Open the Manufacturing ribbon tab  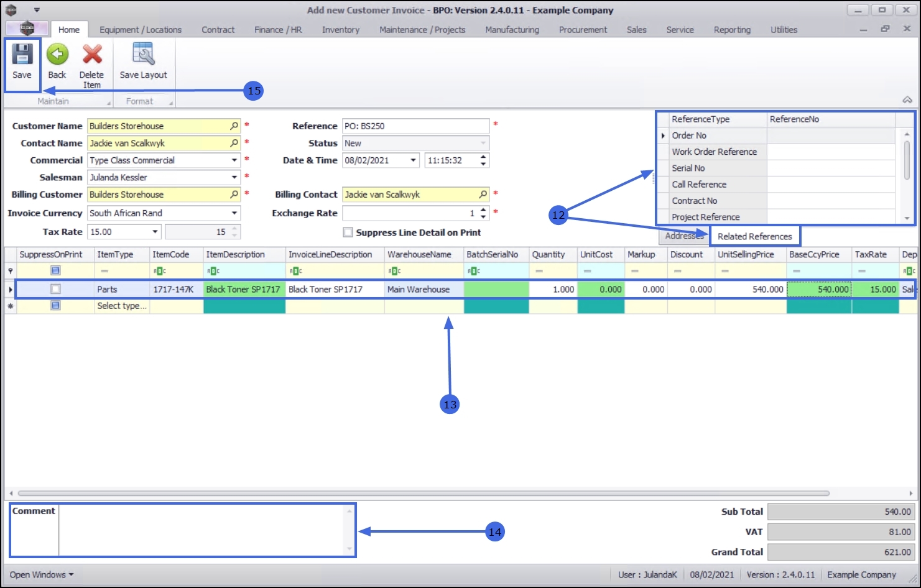point(512,29)
